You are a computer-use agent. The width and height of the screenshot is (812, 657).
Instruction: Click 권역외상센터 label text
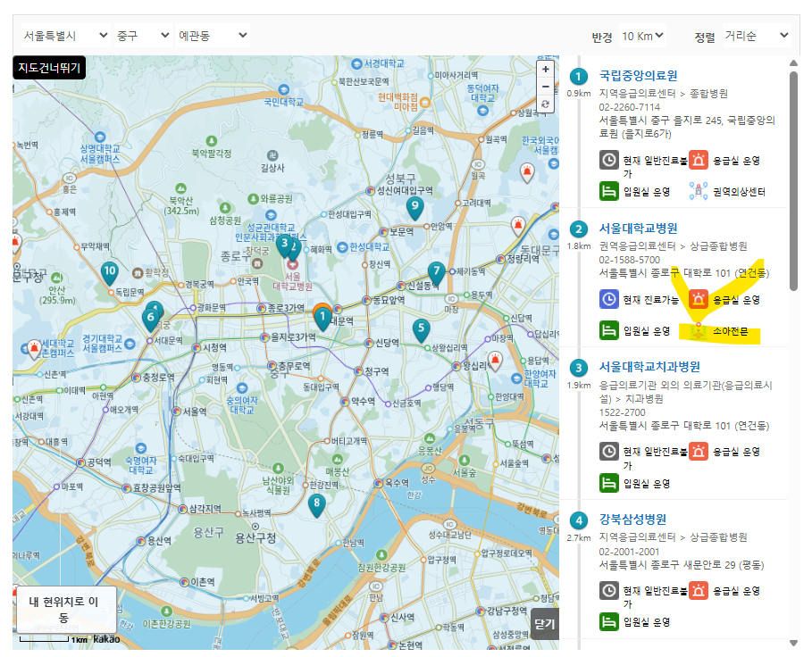coord(739,192)
